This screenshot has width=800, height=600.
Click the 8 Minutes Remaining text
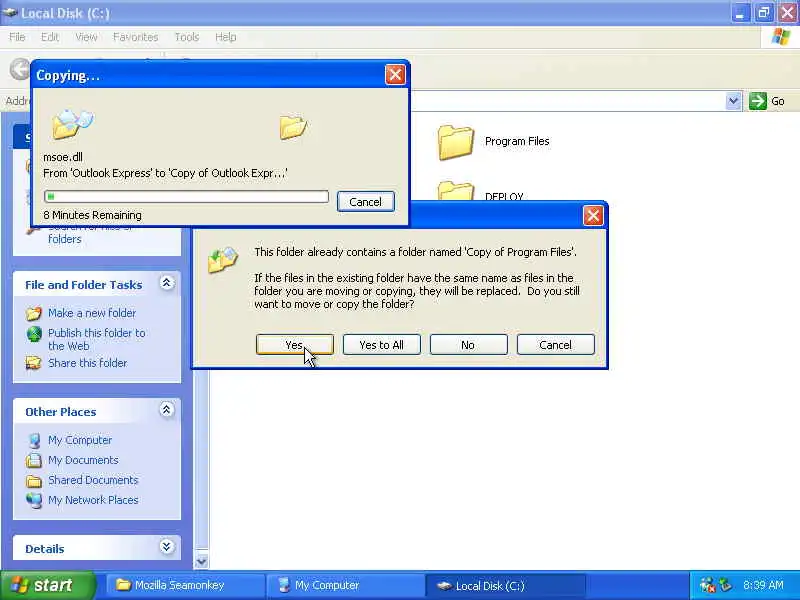(x=92, y=215)
